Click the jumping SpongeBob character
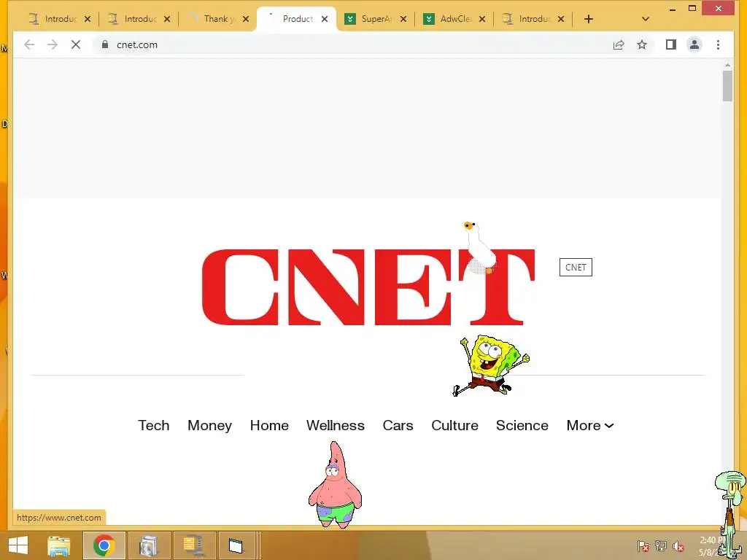The height and width of the screenshot is (560, 747). coord(491,365)
